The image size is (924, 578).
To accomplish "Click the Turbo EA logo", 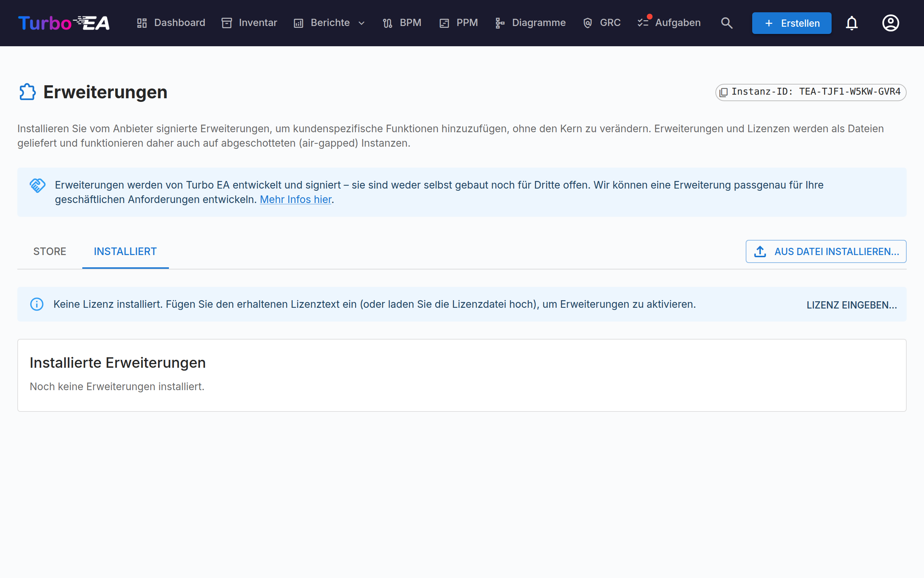I will (x=64, y=23).
